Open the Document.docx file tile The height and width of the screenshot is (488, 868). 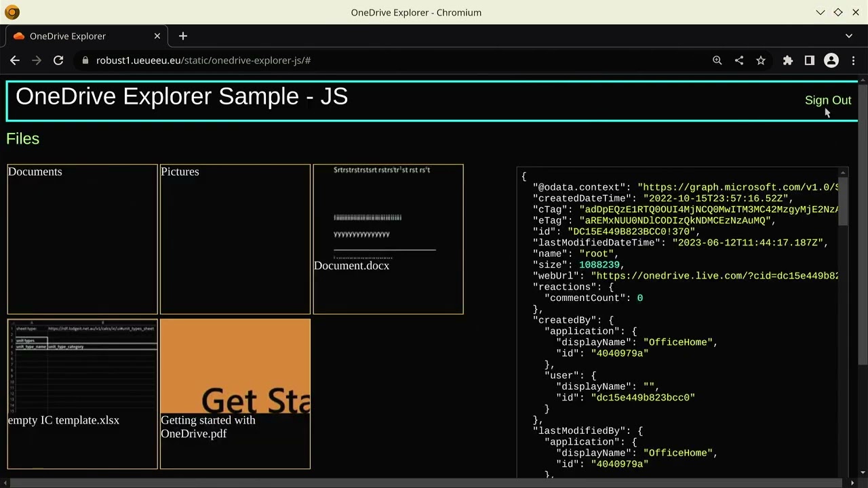coord(388,239)
